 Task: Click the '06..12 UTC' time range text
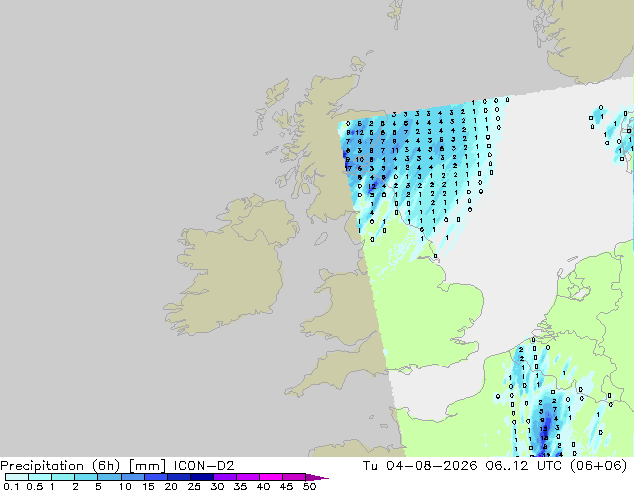pos(524,466)
